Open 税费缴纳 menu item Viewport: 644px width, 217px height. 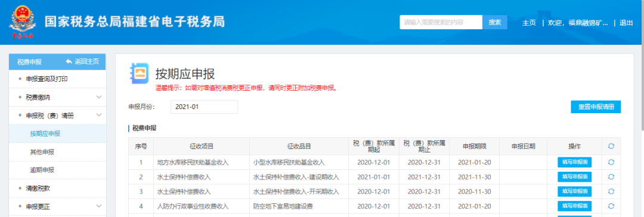[38, 97]
